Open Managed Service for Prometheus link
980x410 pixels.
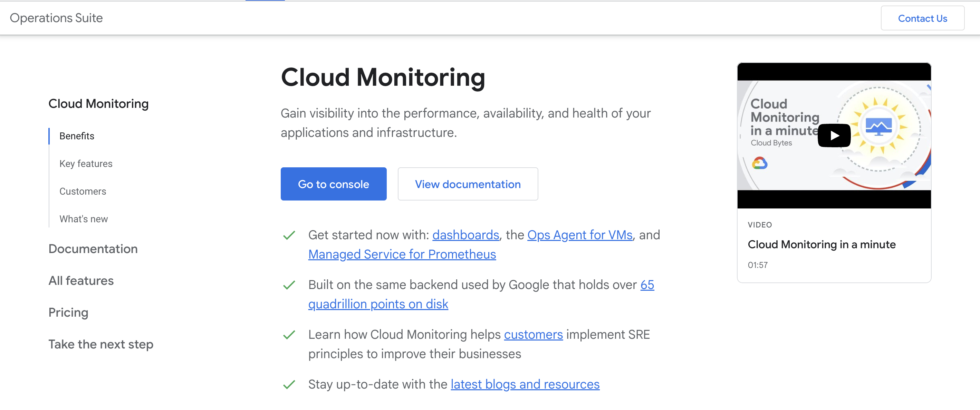[x=402, y=254]
